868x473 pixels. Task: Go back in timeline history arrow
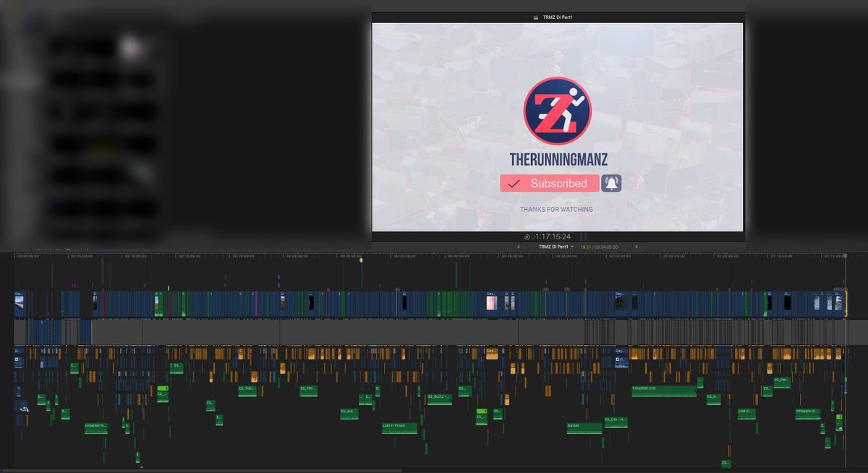click(x=518, y=247)
